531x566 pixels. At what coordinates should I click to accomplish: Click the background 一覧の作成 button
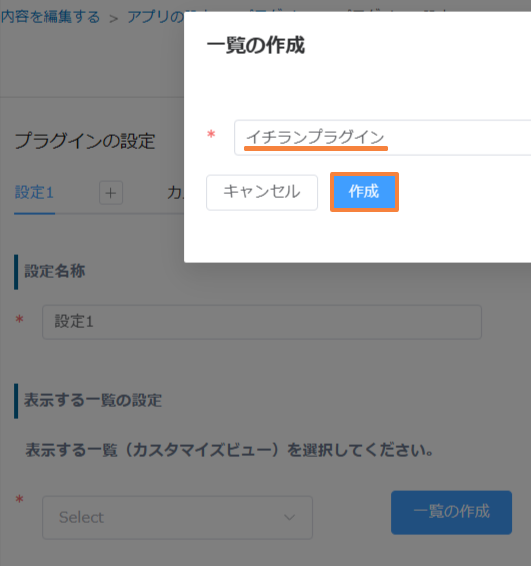[451, 512]
